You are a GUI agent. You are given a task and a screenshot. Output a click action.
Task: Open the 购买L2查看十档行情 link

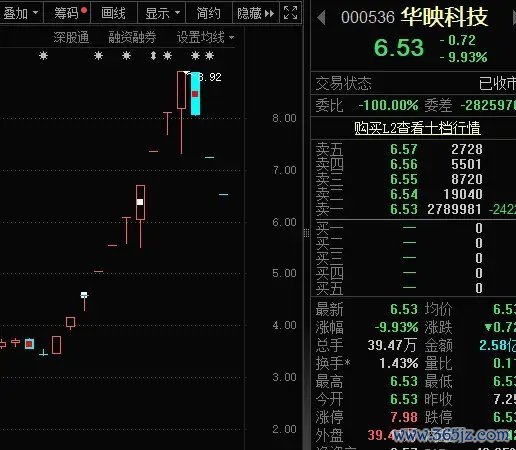point(417,128)
